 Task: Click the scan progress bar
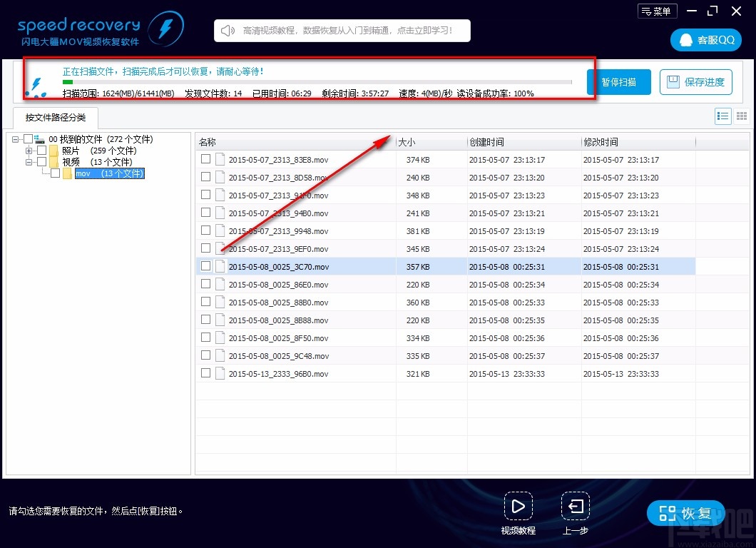click(317, 82)
